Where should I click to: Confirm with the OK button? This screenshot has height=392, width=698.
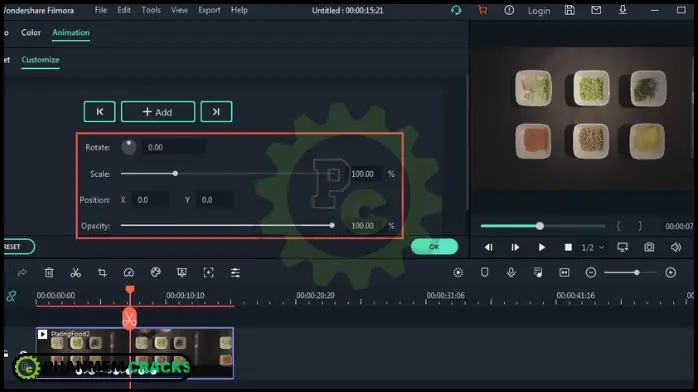[434, 247]
